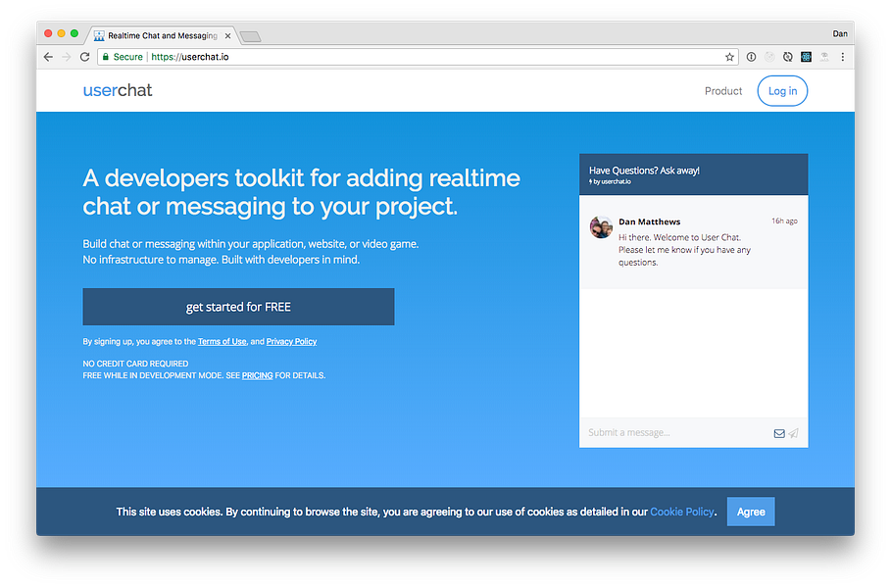Click the '16h ago' message timestamp

click(x=784, y=221)
